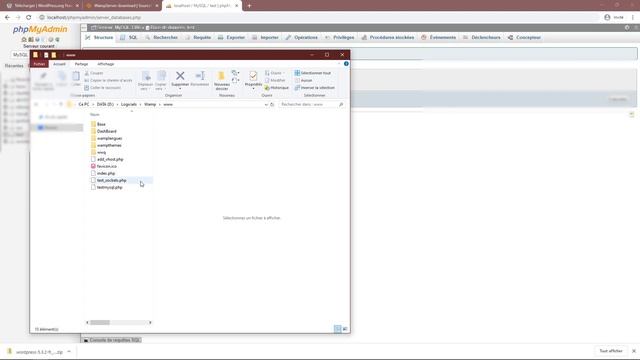Open Propriétés in the Explorer ribbon
The height and width of the screenshot is (360, 640).
point(253,79)
